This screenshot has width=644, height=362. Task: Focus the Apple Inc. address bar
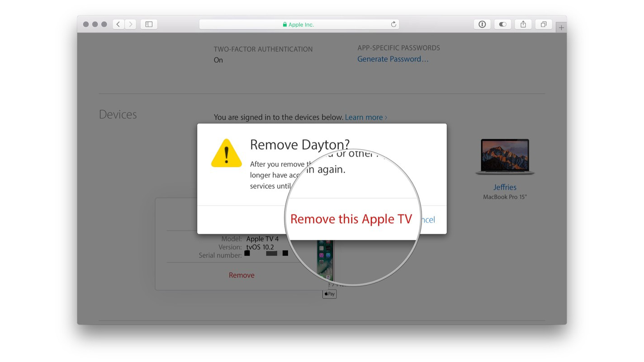299,24
